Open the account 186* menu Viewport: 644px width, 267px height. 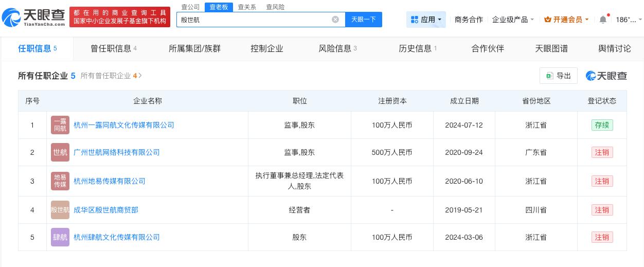pos(629,20)
